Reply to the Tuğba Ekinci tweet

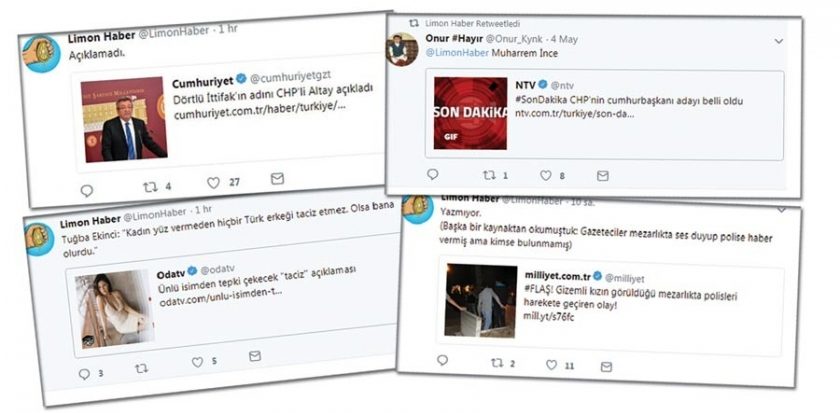[84, 374]
